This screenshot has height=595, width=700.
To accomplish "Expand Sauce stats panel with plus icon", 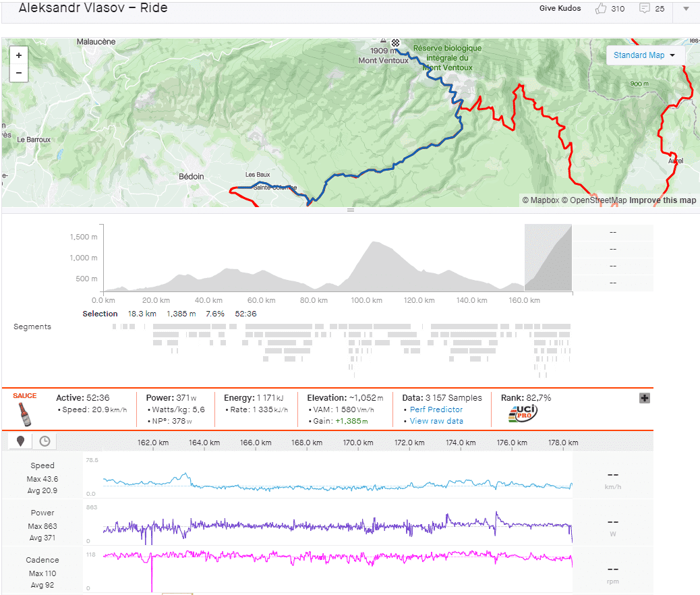I will tap(644, 398).
